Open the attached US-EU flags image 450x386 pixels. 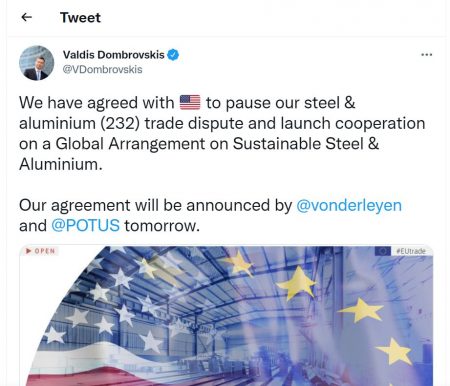pos(226,316)
